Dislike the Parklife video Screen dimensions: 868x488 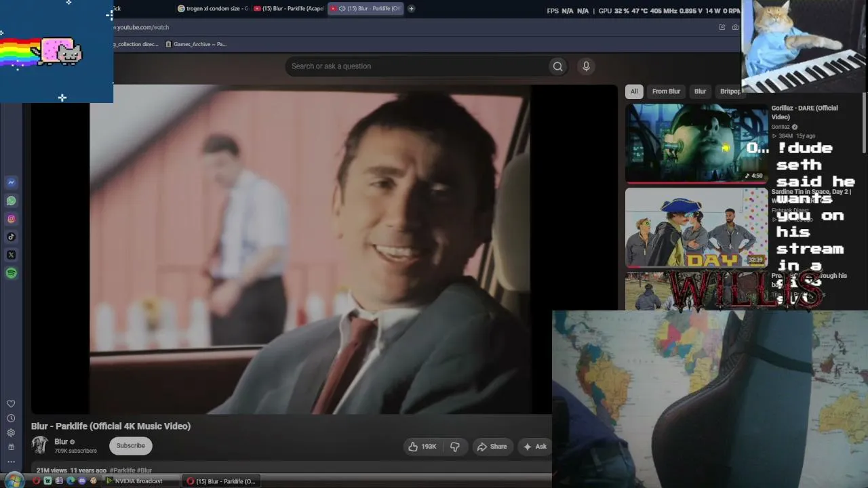[455, 447]
